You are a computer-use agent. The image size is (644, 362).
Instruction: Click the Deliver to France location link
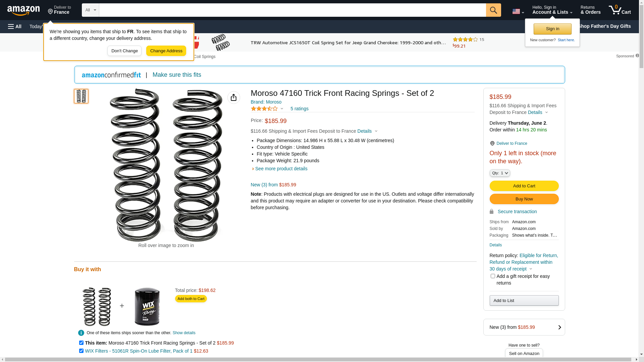[x=512, y=143]
